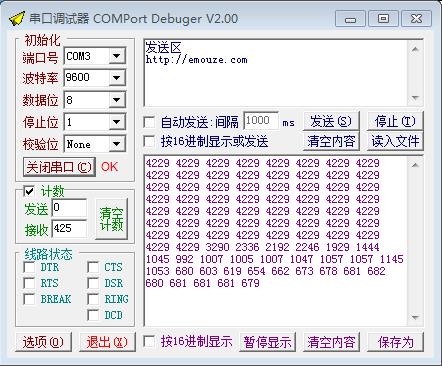Click receive area scrollbar up arrow
The height and width of the screenshot is (366, 442).
pos(415,165)
